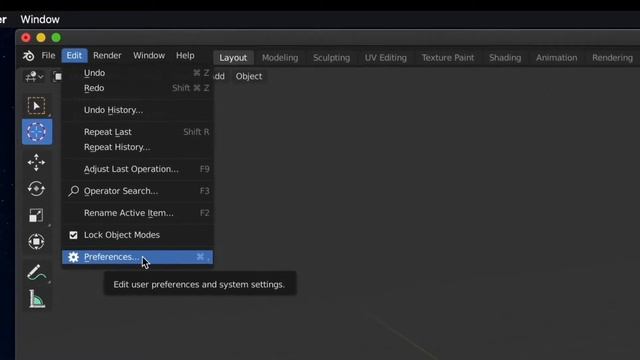Select the Select Box tool
The image size is (640, 360).
36,106
